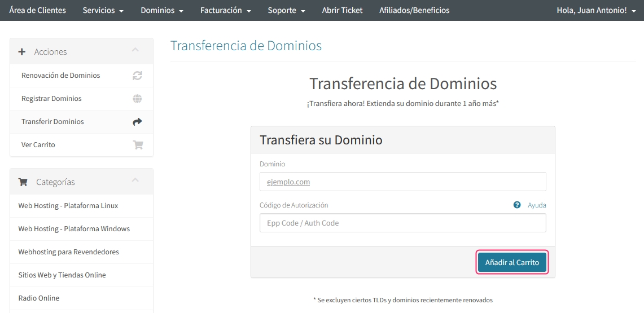Click the plus icon in Acciones header
This screenshot has height=313, width=644.
(22, 52)
